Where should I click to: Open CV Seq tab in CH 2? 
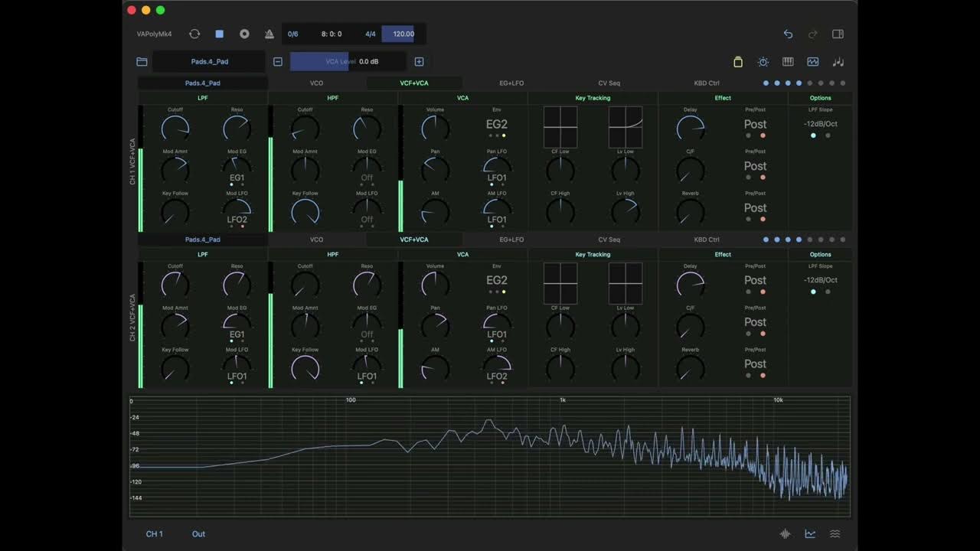tap(609, 240)
